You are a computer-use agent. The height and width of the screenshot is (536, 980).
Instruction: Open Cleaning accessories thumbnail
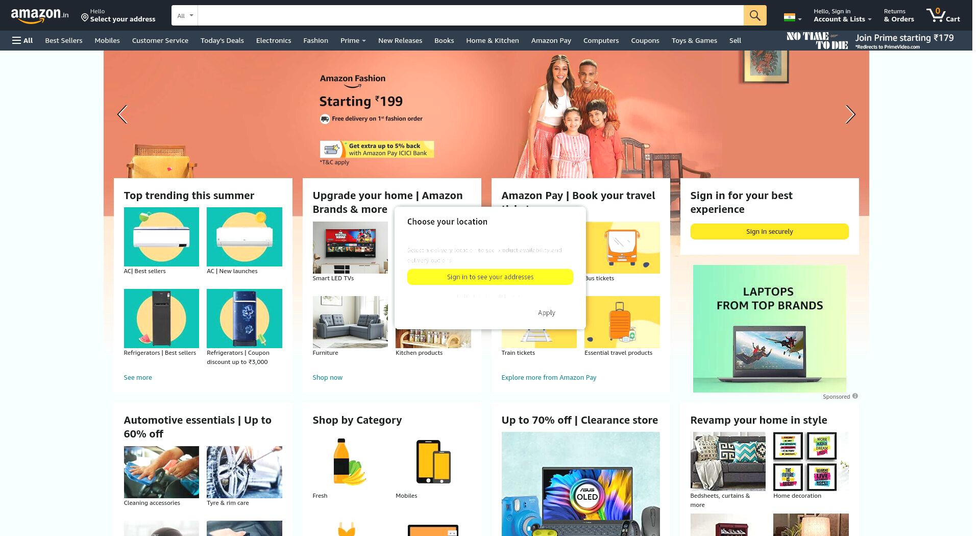[161, 472]
